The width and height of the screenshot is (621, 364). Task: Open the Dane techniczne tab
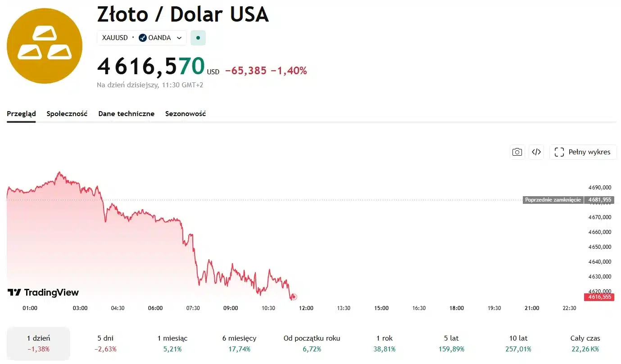127,114
